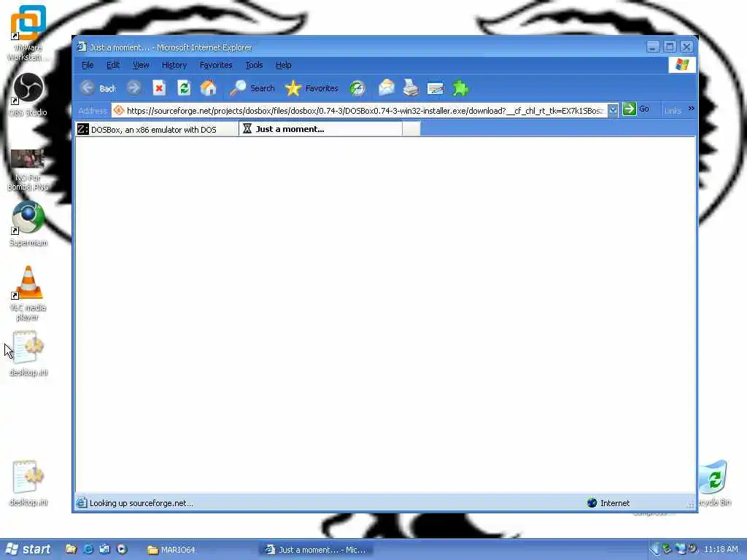Click the volume tray icon
The width and height of the screenshot is (747, 560).
[693, 548]
